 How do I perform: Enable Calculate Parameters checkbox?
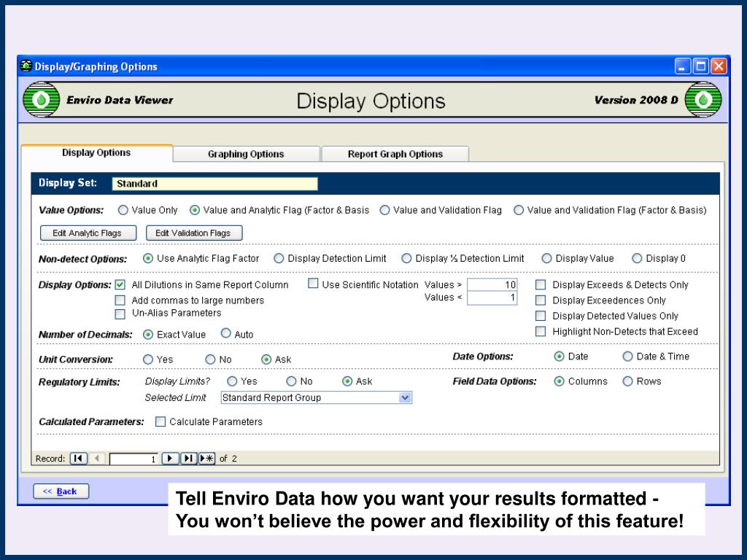pos(160,422)
